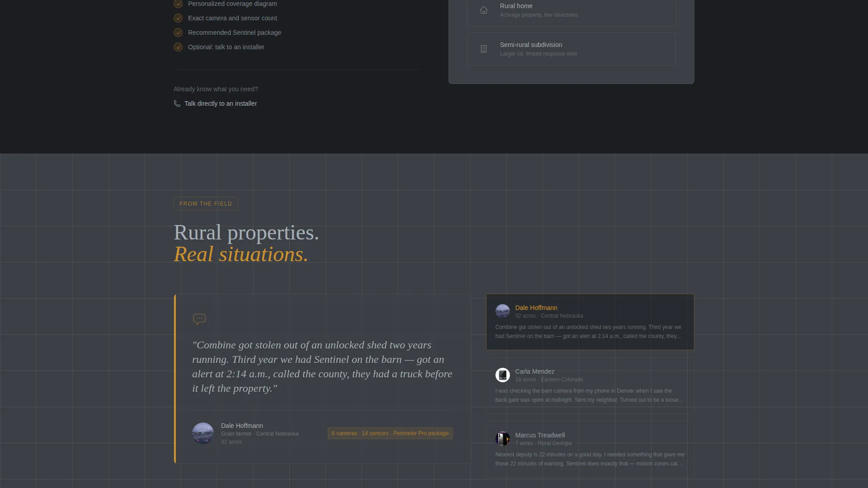868x488 pixels.
Task: Click Dale Hoffmann's large avatar under the quote
Action: click(203, 433)
